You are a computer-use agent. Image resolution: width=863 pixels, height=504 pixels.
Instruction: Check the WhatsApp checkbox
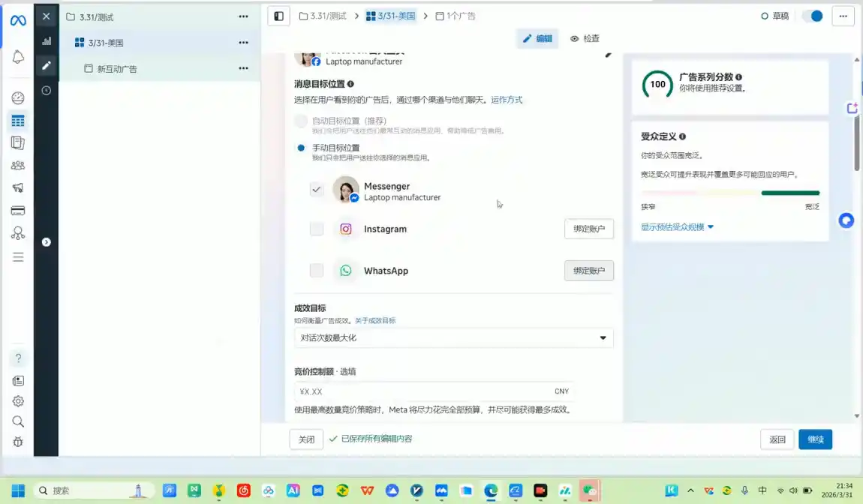[x=317, y=271]
